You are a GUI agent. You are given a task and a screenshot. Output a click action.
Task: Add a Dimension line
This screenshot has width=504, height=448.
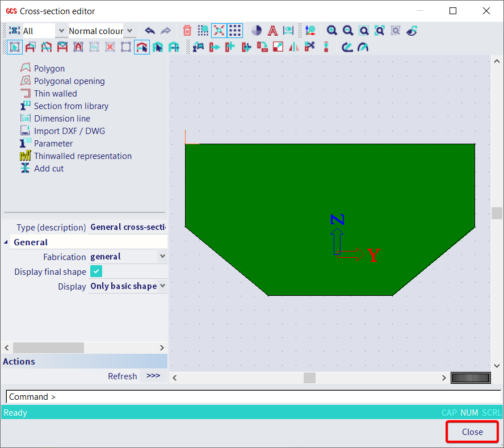pyautogui.click(x=61, y=118)
